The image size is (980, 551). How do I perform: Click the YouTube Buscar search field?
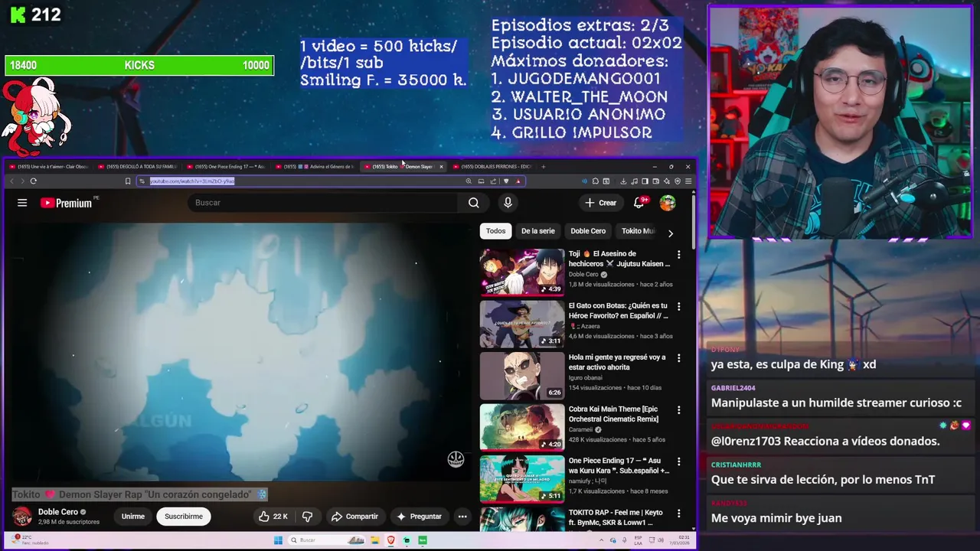click(x=322, y=203)
